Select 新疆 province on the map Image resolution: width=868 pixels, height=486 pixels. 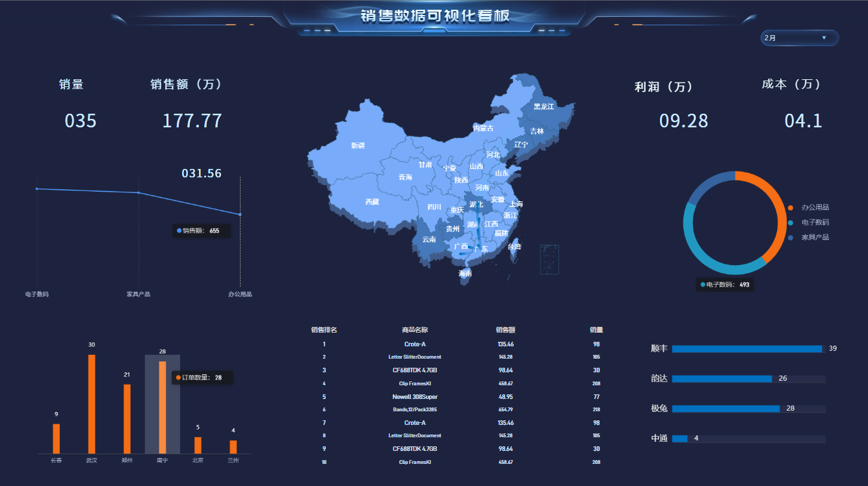coord(358,146)
